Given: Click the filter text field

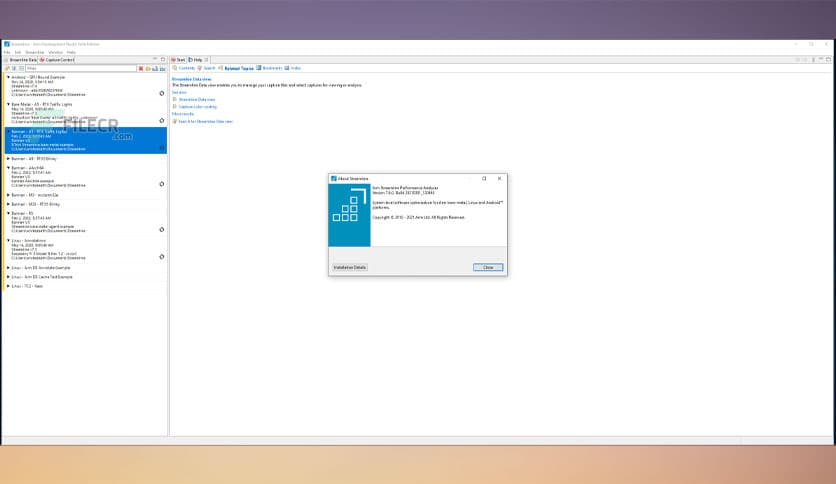Looking at the screenshot, I should coord(81,68).
